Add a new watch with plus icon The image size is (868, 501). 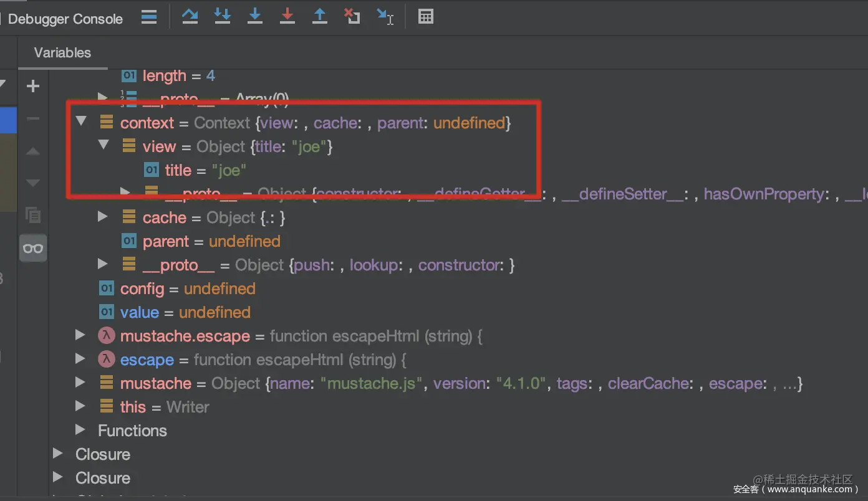pyautogui.click(x=33, y=86)
